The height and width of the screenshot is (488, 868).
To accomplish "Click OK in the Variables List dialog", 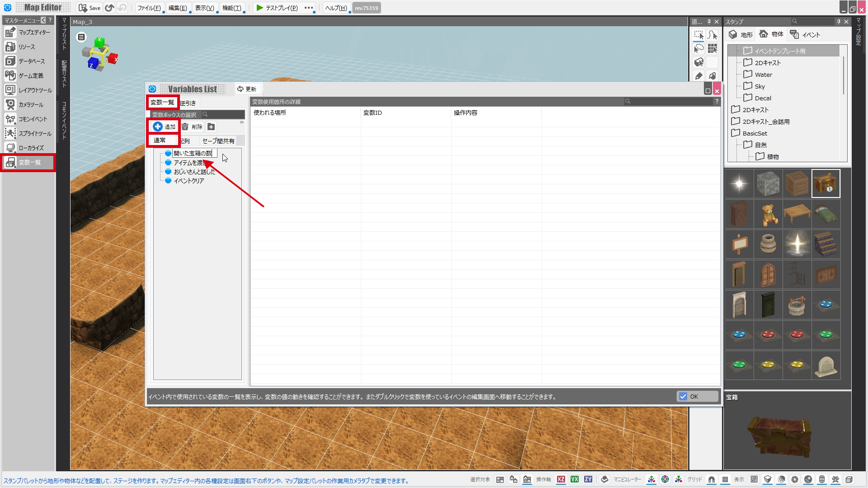I will pos(698,396).
